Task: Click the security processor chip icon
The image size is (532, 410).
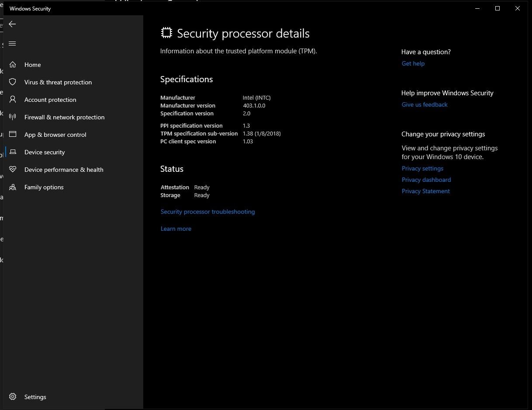Action: click(166, 33)
